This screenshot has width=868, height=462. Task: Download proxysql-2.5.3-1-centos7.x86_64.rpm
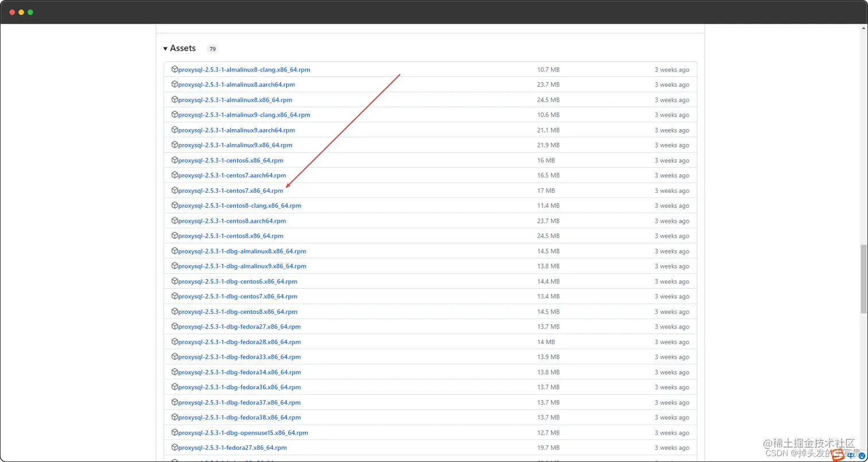(231, 191)
